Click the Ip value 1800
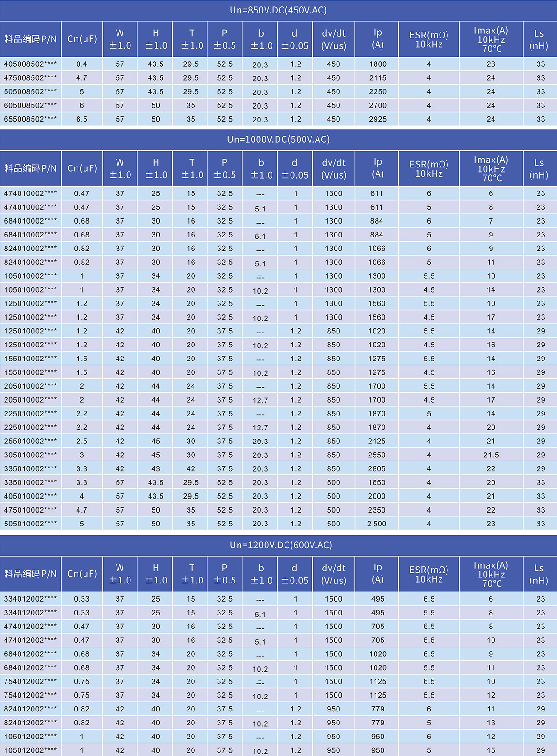 pos(378,64)
